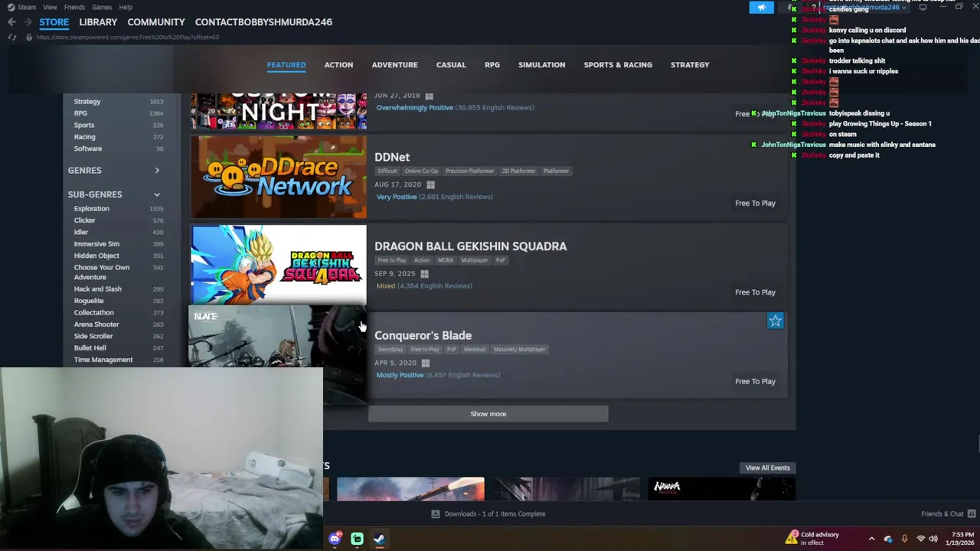
Task: Go to the LIBRARY section
Action: tap(98, 22)
